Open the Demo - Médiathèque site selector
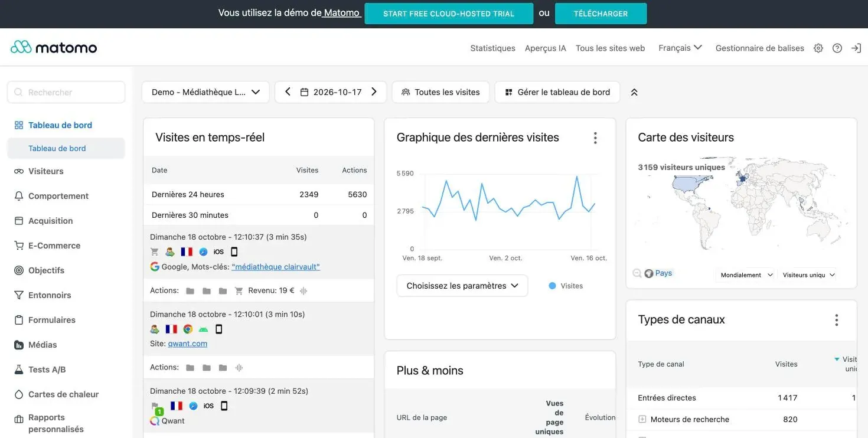Viewport: 868px width, 438px height. pyautogui.click(x=205, y=92)
